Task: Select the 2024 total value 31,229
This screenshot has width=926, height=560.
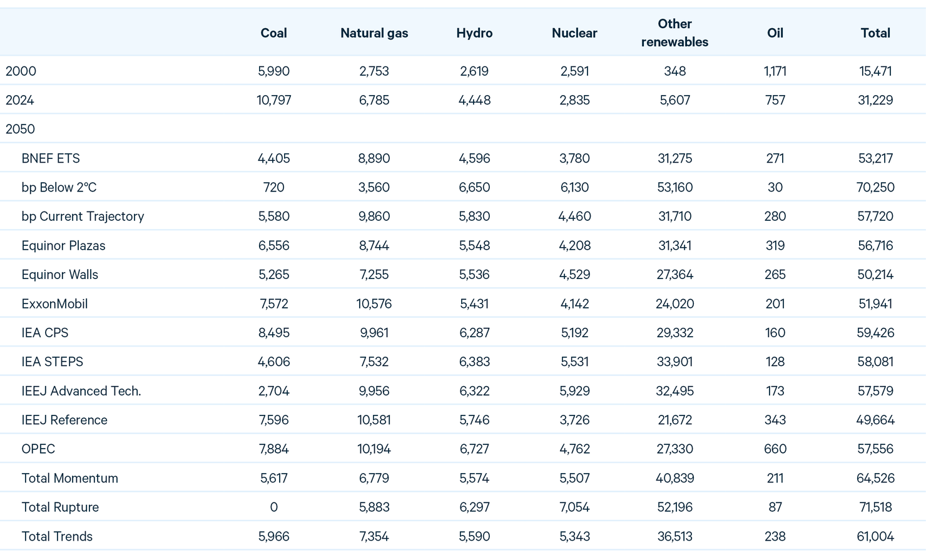Action: coord(875,100)
